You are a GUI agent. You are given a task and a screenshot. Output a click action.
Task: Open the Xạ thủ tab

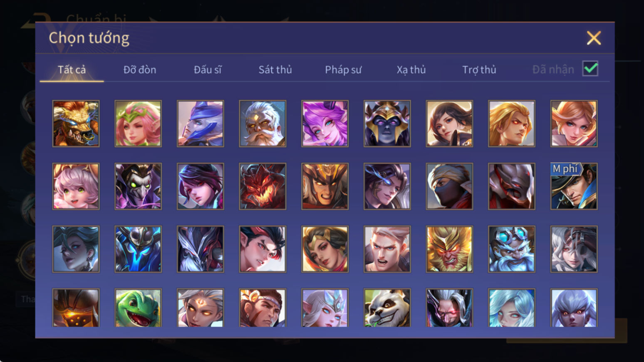point(411,69)
